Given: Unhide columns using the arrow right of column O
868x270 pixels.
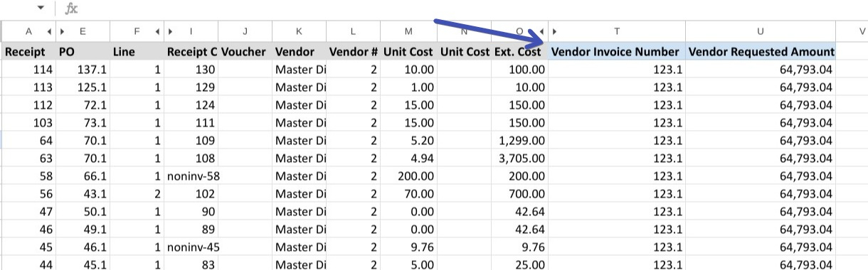Looking at the screenshot, I should [x=541, y=31].
